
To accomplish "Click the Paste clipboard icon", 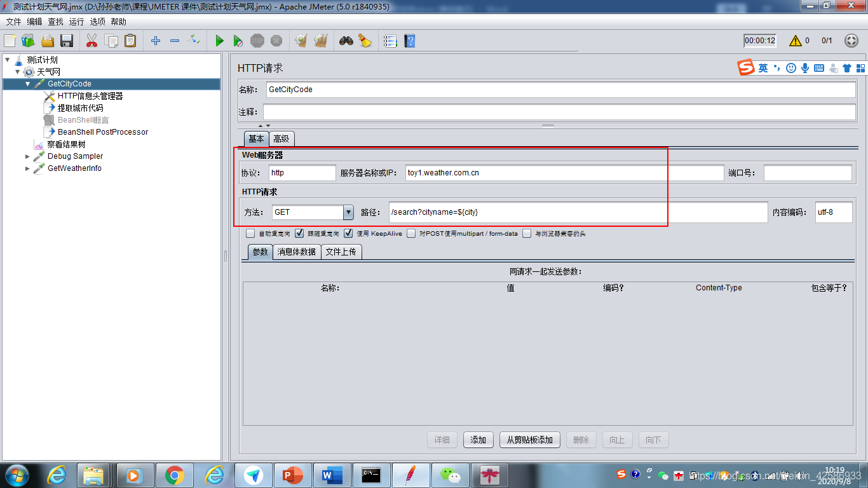I will (x=130, y=41).
